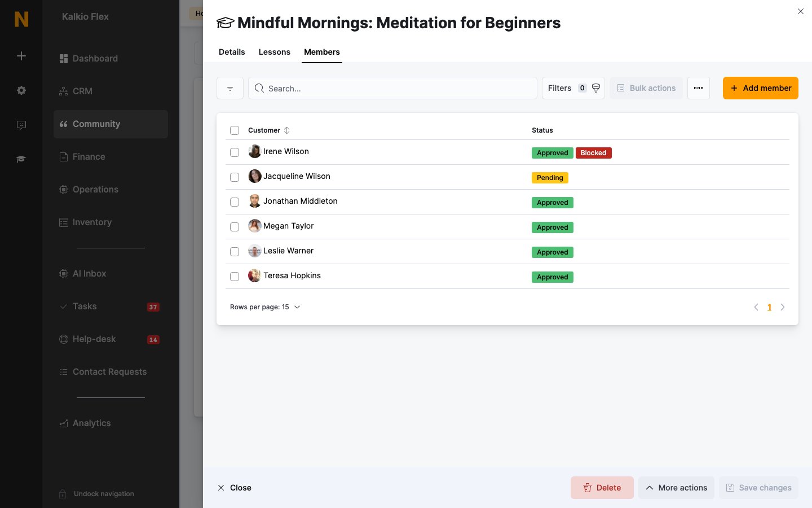Image resolution: width=812 pixels, height=508 pixels.
Task: Open the Filters dropdown
Action: click(573, 88)
